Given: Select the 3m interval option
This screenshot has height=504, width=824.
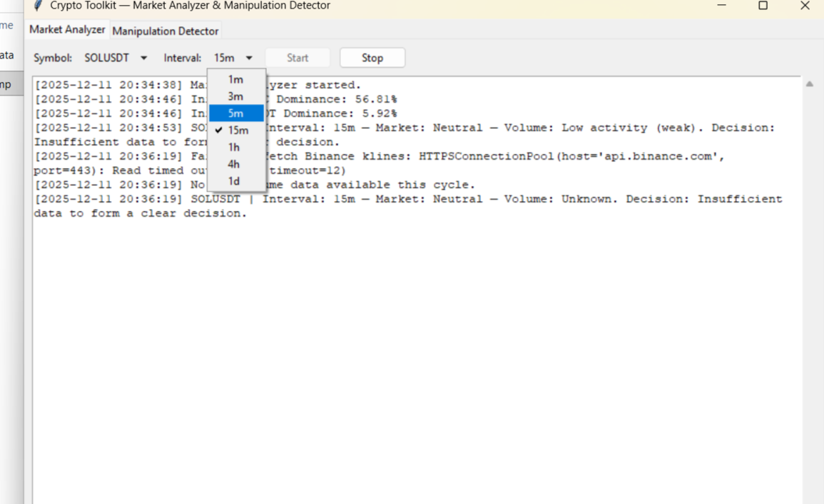Looking at the screenshot, I should click(235, 96).
